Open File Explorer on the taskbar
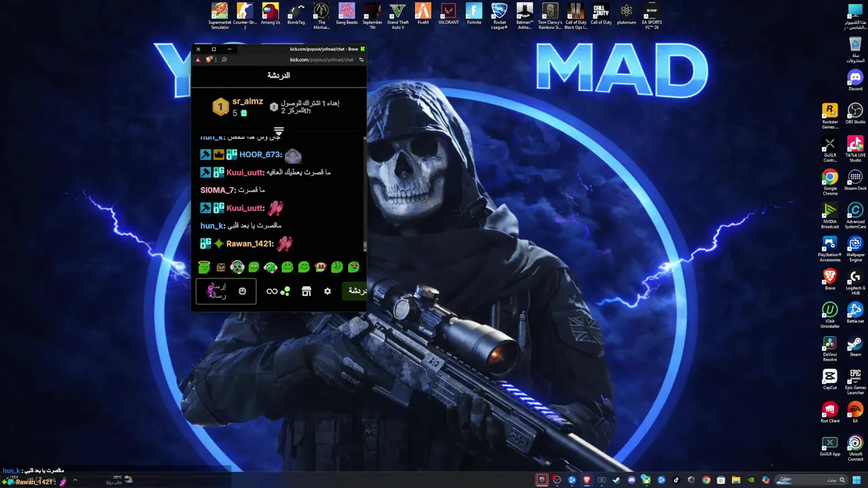 736,480
